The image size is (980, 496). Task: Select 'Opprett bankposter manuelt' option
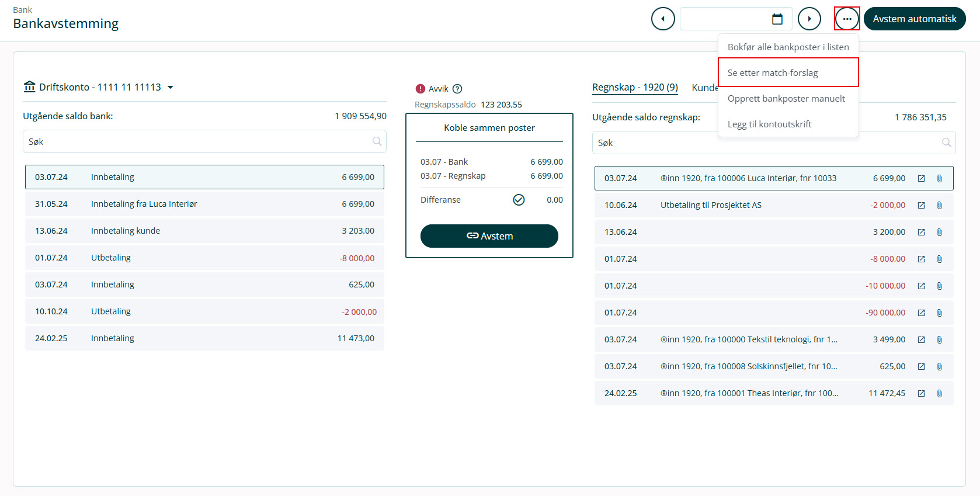click(x=786, y=99)
